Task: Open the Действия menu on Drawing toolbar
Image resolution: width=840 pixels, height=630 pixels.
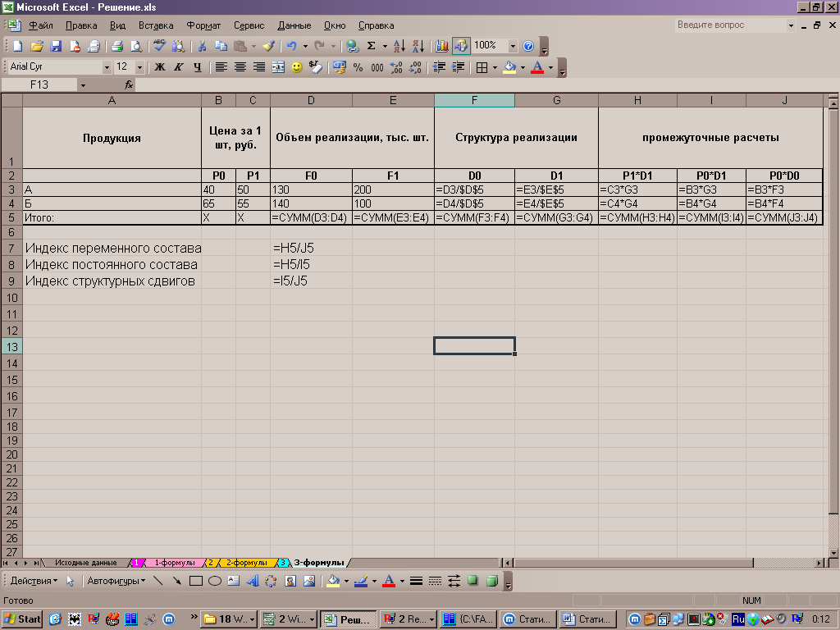Action: tap(34, 581)
